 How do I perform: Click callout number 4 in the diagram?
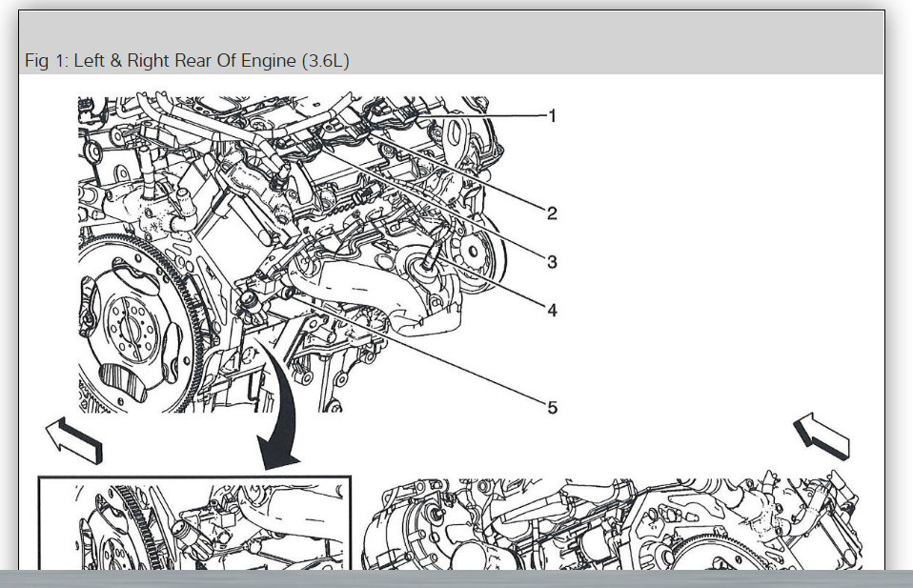[x=552, y=311]
